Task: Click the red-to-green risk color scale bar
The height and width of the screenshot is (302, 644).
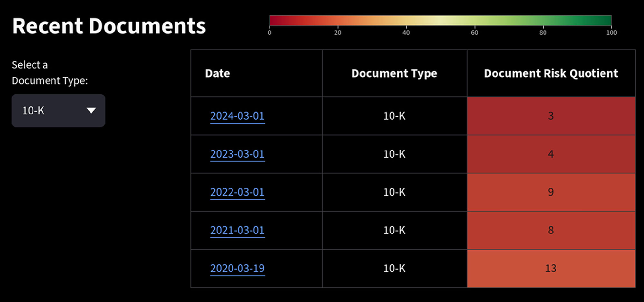Action: tap(440, 20)
